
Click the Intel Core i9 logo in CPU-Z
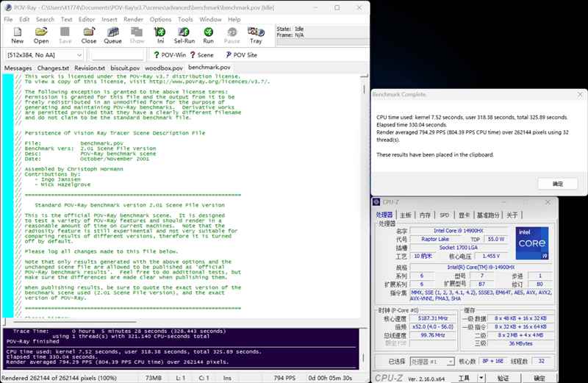531,243
